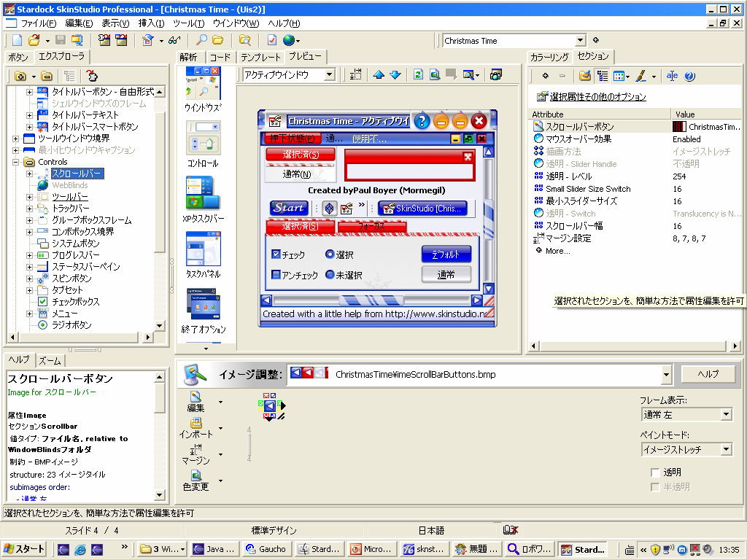
Task: Click the blue up arrow in preview toolbar
Action: (x=379, y=75)
